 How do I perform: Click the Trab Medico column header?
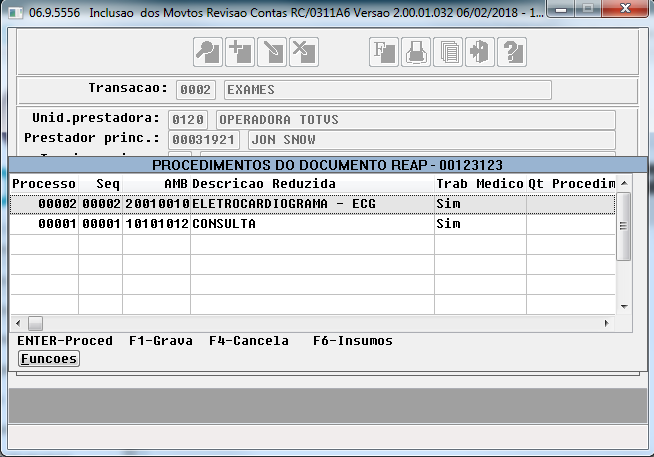[x=480, y=184]
